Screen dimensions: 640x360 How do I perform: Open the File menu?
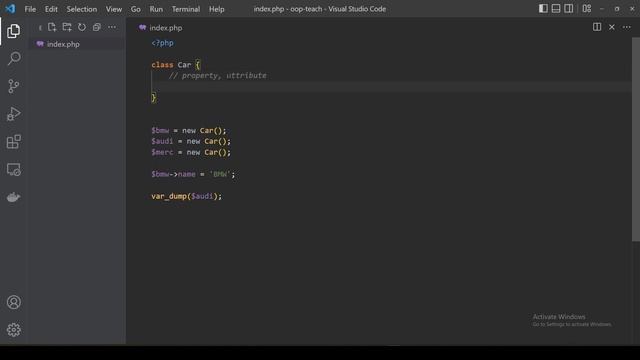[x=30, y=9]
